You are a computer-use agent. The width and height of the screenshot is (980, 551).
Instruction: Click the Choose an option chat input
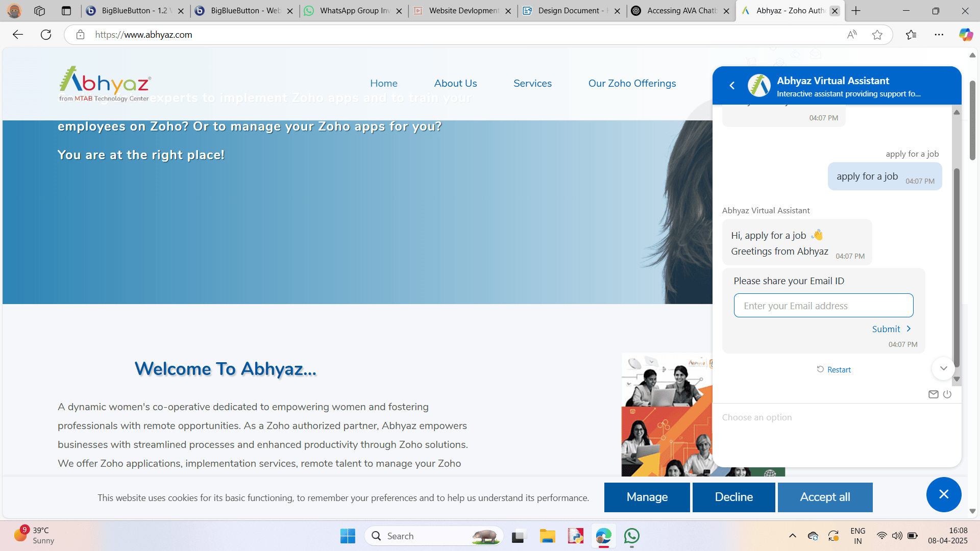(836, 417)
